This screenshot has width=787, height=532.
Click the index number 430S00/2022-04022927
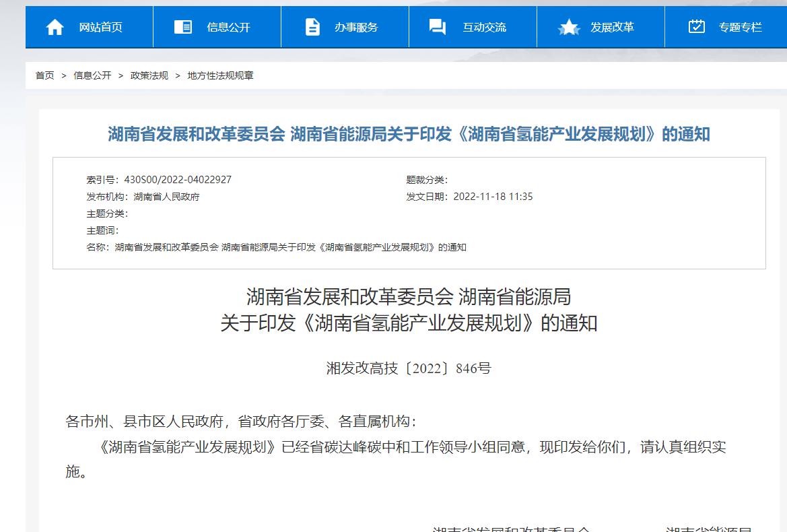pos(178,180)
